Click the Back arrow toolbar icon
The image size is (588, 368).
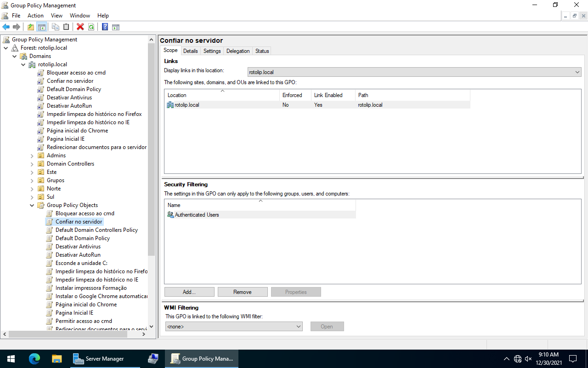[6, 27]
